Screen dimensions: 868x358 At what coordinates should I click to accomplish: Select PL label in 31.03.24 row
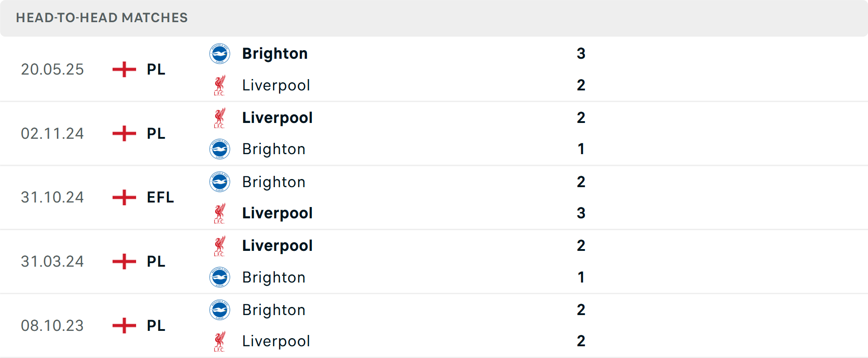click(156, 262)
